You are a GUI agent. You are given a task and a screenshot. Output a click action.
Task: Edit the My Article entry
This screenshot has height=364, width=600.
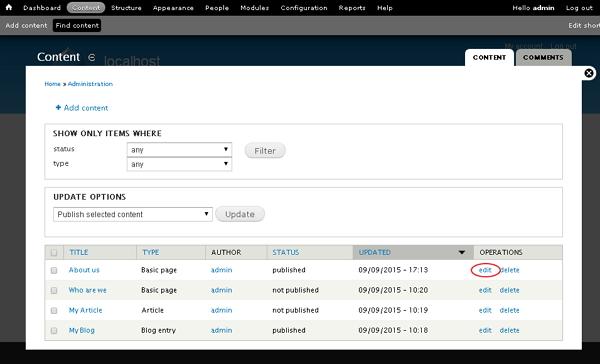click(x=485, y=310)
